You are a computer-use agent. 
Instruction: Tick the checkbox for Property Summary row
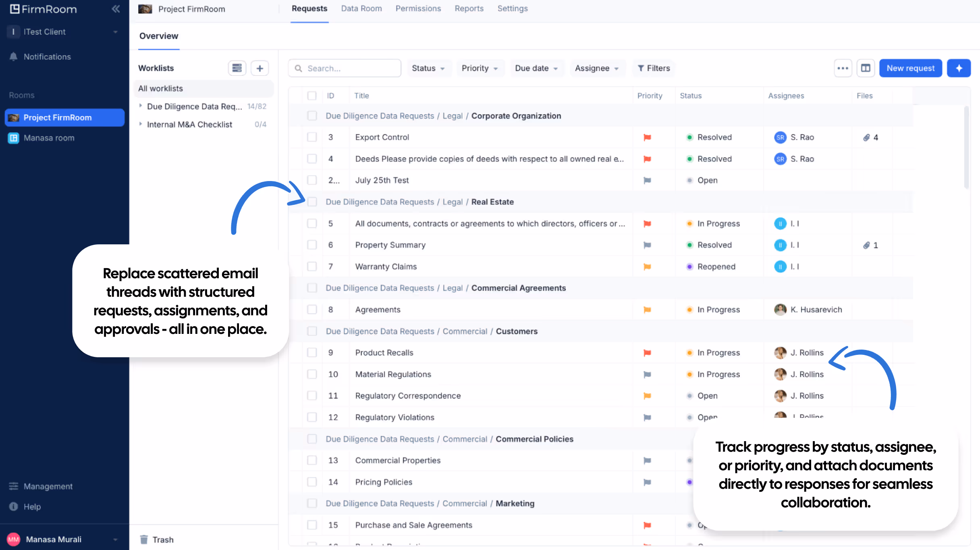tap(312, 245)
